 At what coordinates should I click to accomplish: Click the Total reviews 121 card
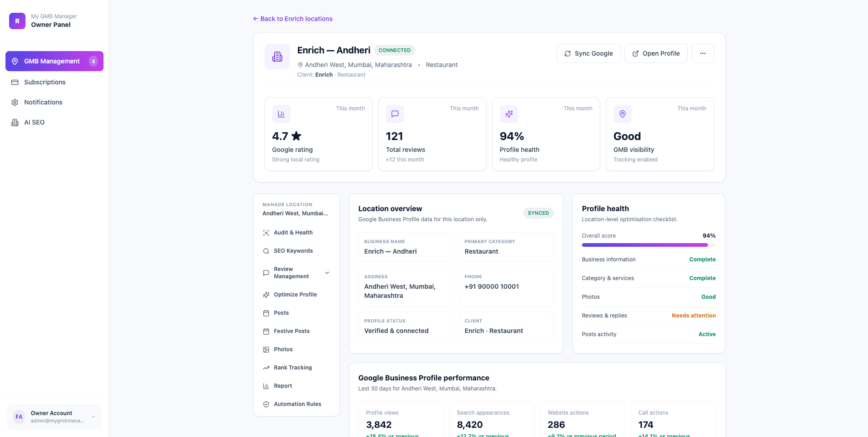(x=432, y=134)
